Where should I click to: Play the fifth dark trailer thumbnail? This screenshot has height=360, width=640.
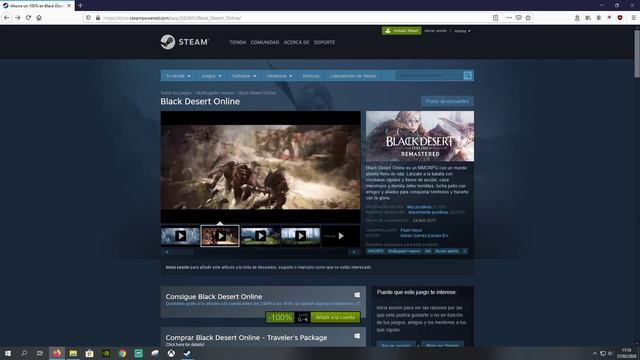[340, 236]
